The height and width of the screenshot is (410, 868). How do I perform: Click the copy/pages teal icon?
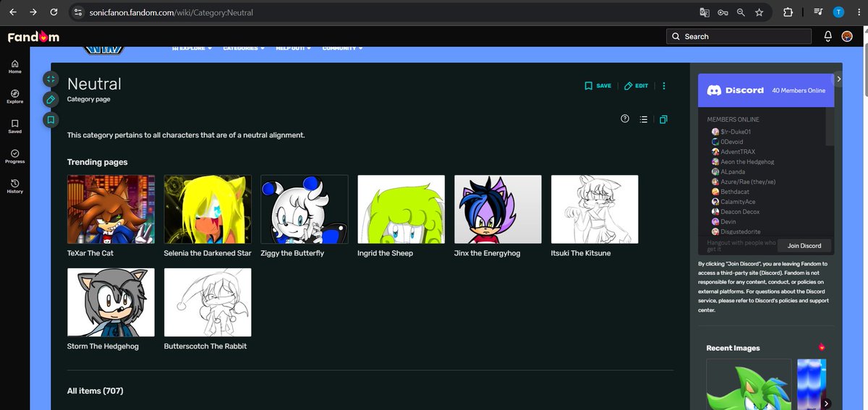[663, 119]
